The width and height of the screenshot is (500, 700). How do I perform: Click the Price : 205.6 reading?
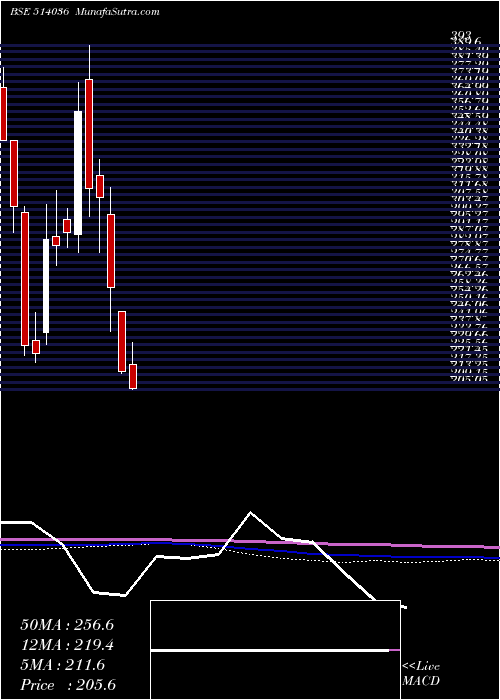click(x=68, y=685)
